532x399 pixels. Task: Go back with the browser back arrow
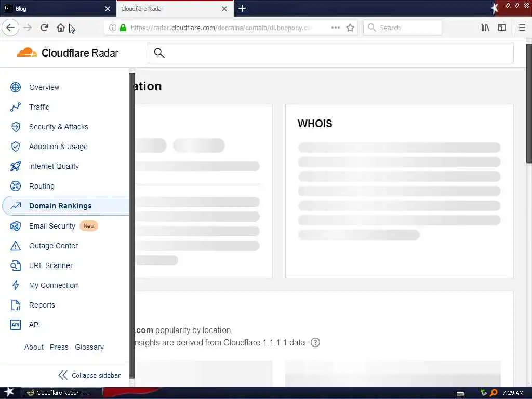point(10,28)
